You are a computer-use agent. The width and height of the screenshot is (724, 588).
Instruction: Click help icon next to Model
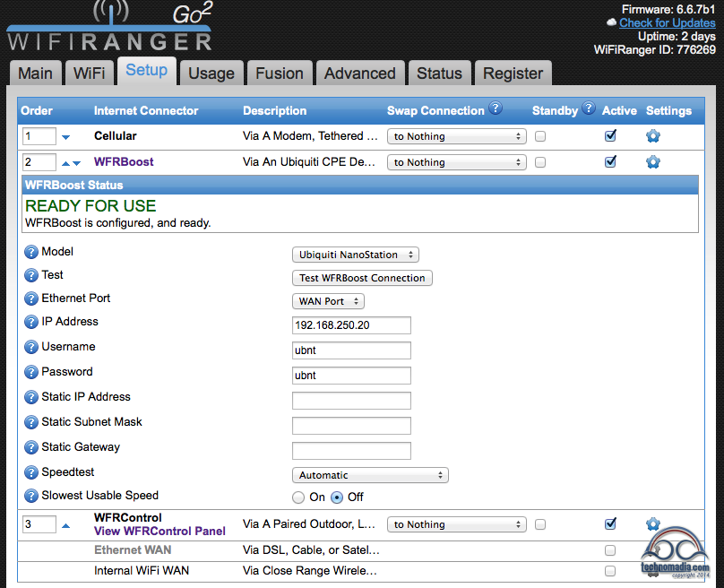point(31,254)
